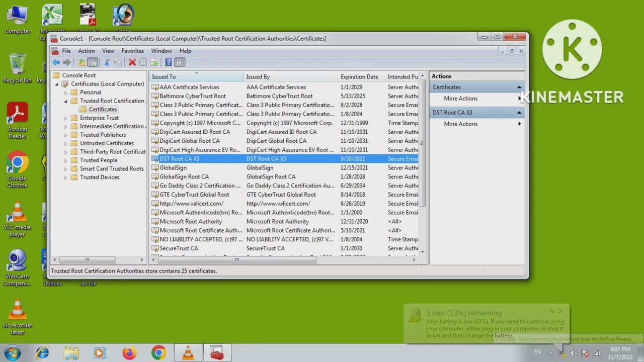Screen dimensions: 644x362
Task: Open Recycle Bin desktop icon
Action: point(17,69)
